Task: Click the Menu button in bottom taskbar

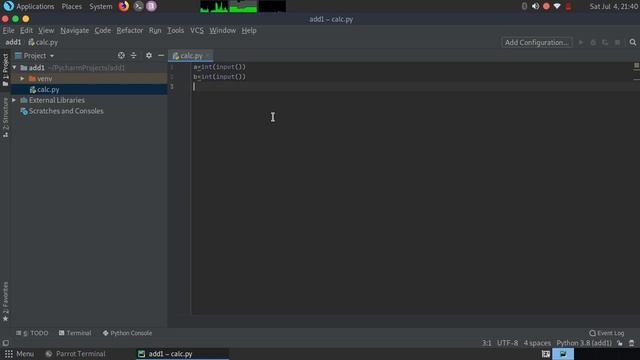Action: point(19,354)
